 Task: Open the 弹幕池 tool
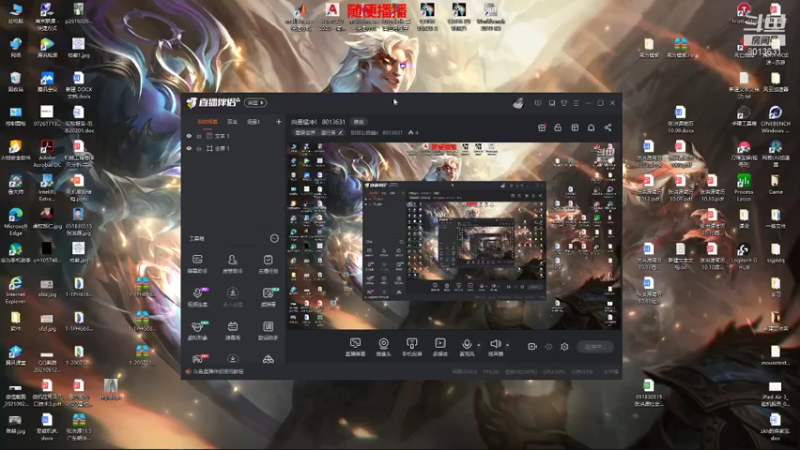coord(233,330)
